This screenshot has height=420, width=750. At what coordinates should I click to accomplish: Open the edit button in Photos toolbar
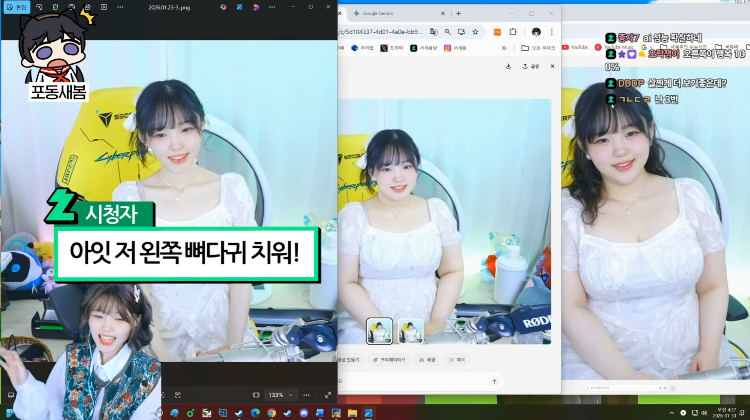(16, 7)
